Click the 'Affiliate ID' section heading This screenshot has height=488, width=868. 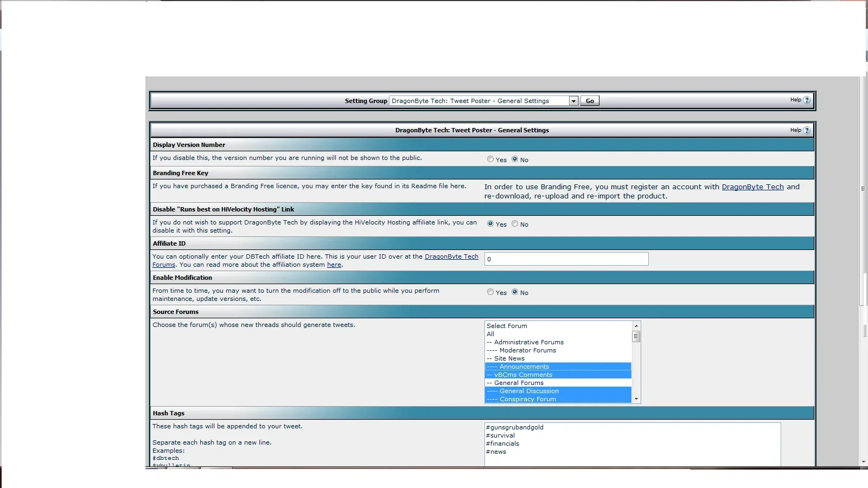tap(169, 243)
